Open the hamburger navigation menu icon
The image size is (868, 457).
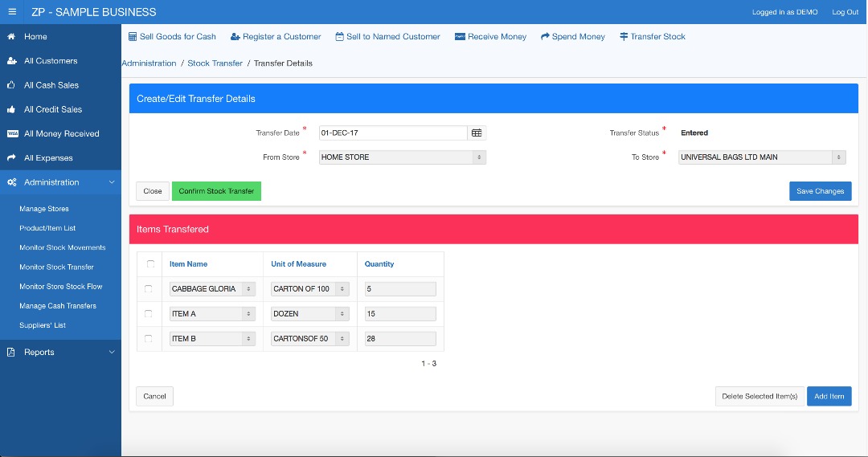click(12, 11)
